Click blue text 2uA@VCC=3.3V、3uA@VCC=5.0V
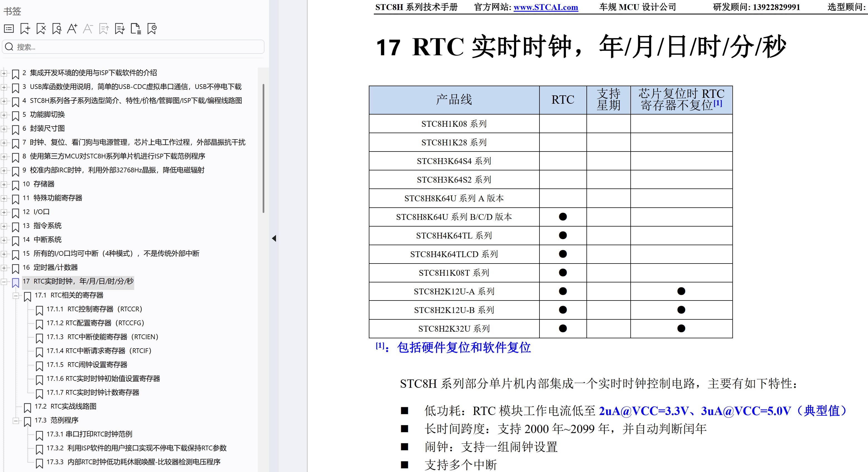Screen dimensions: 868x472 click(x=695, y=411)
